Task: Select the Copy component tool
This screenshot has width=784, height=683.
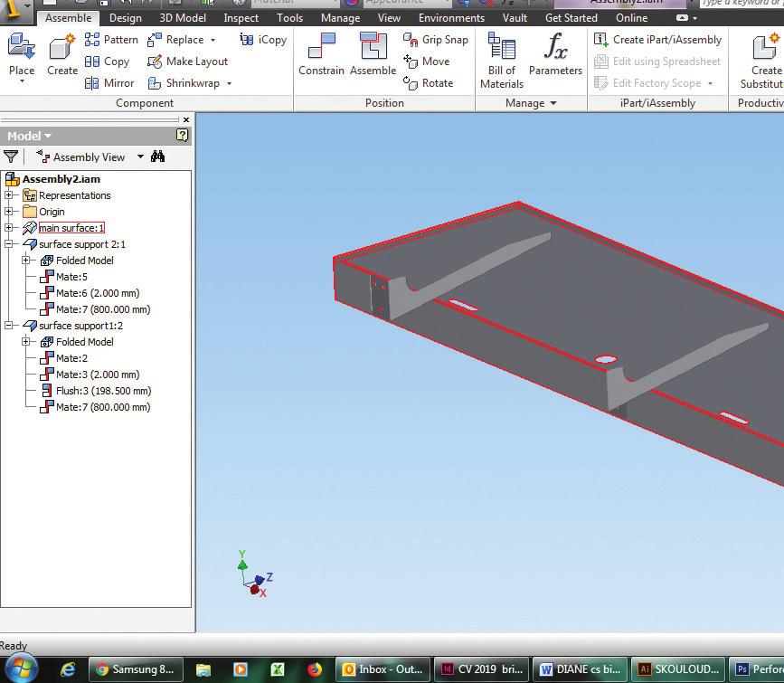Action: 107,62
